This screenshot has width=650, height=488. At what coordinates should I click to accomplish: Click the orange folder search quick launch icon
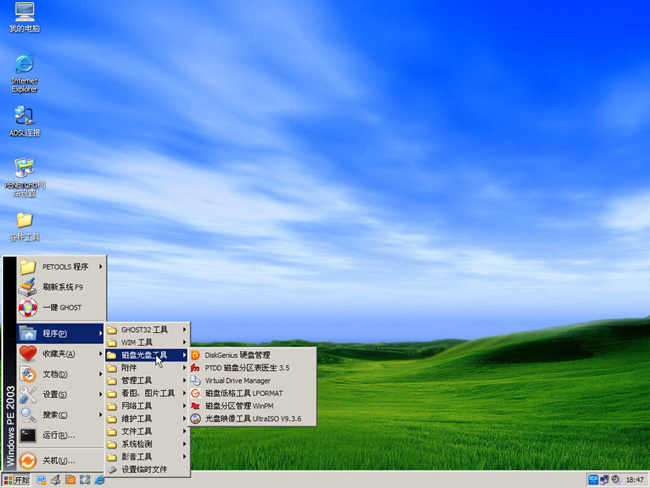[70, 480]
